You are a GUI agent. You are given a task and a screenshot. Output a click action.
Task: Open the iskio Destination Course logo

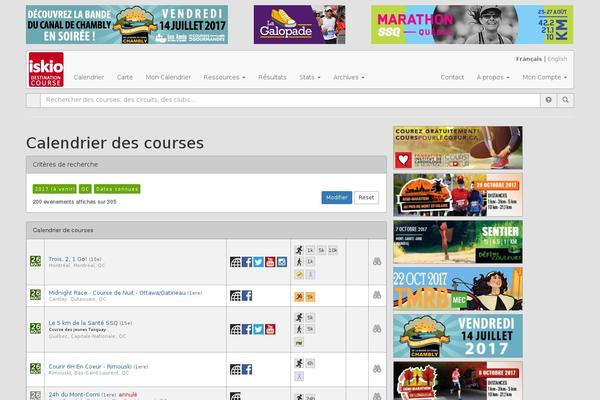tap(46, 69)
